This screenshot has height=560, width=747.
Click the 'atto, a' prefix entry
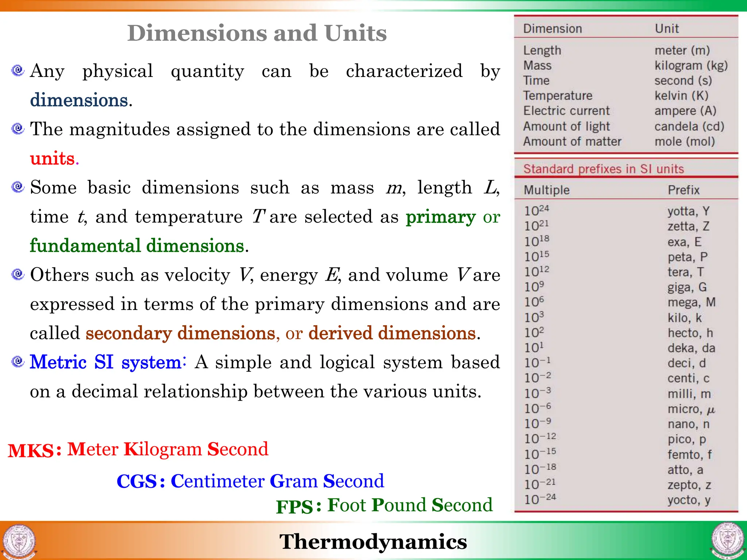coord(685,470)
